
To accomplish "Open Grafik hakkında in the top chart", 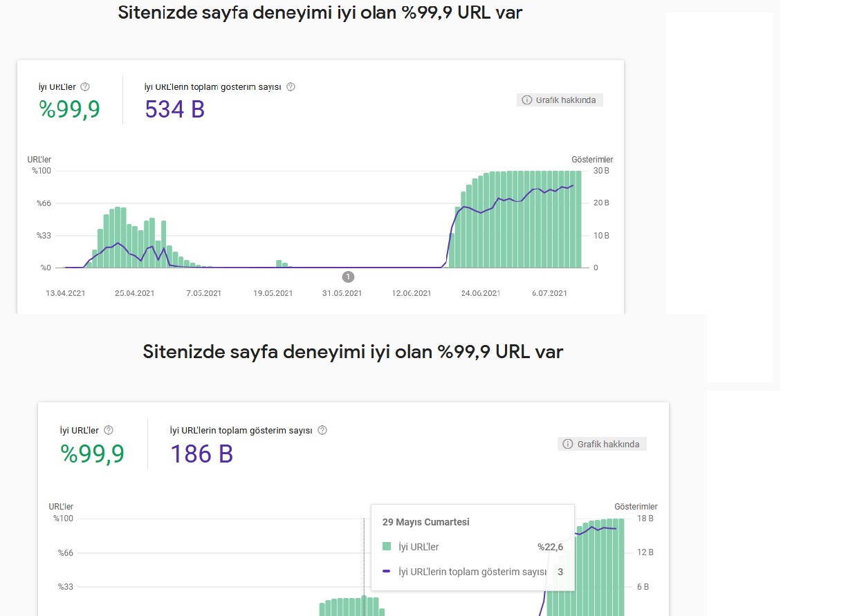I will 560,100.
